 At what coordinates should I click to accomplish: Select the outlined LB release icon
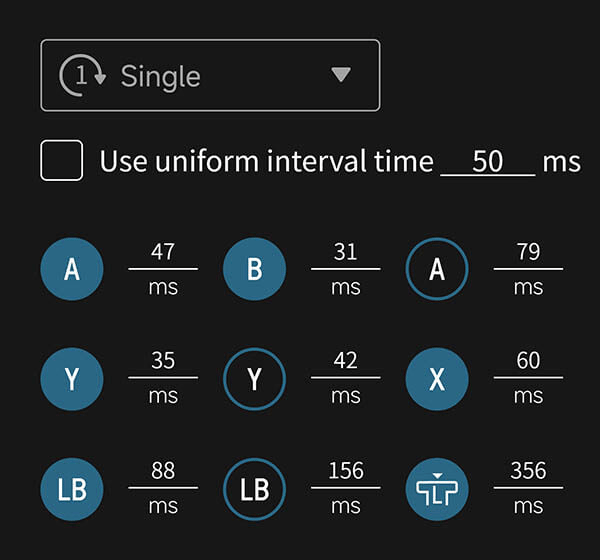click(x=254, y=489)
